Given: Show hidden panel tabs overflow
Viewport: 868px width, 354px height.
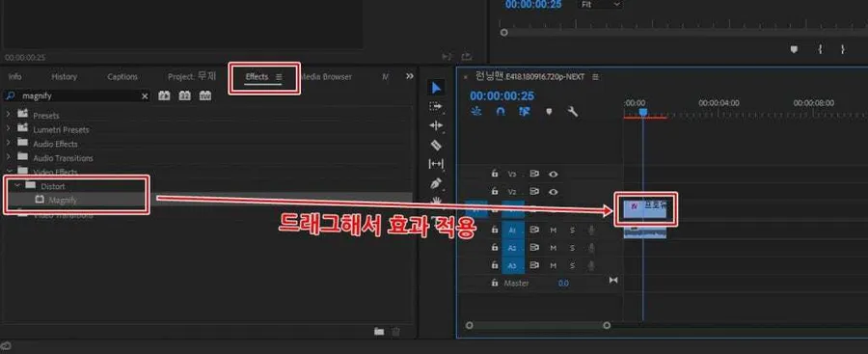Looking at the screenshot, I should tap(410, 76).
